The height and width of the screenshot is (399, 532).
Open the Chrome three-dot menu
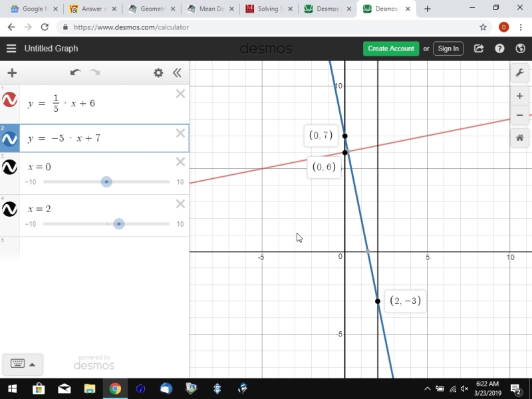[521, 27]
